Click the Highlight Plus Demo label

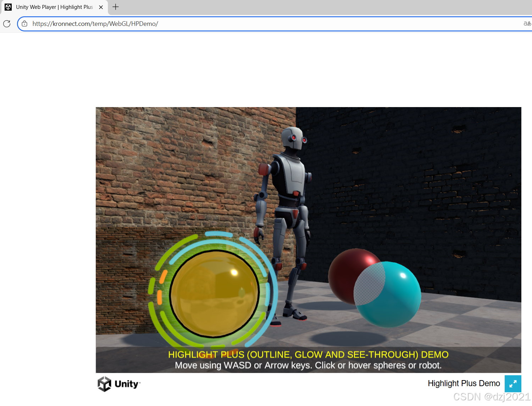464,383
